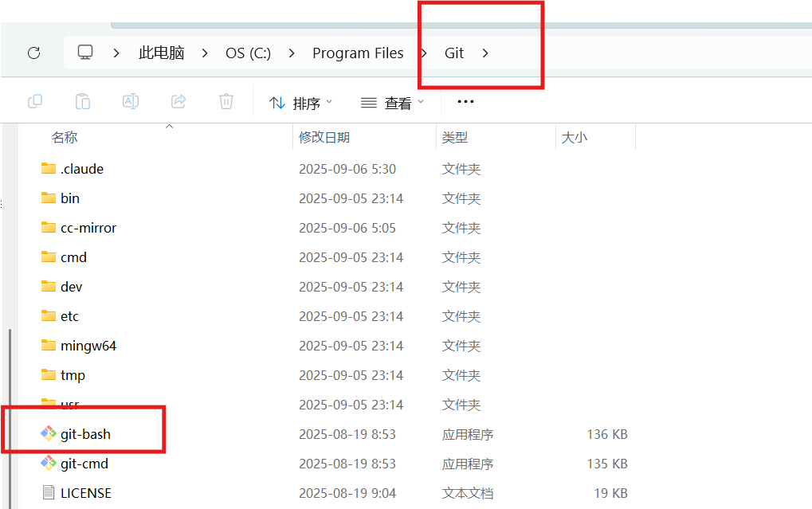Click the tmp folder icon

49,375
